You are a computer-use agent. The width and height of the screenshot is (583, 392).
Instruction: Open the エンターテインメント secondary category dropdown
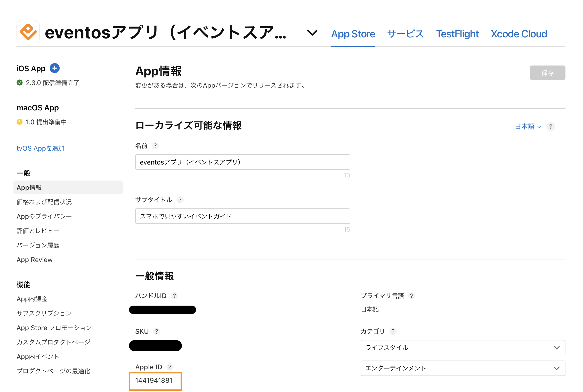[463, 368]
